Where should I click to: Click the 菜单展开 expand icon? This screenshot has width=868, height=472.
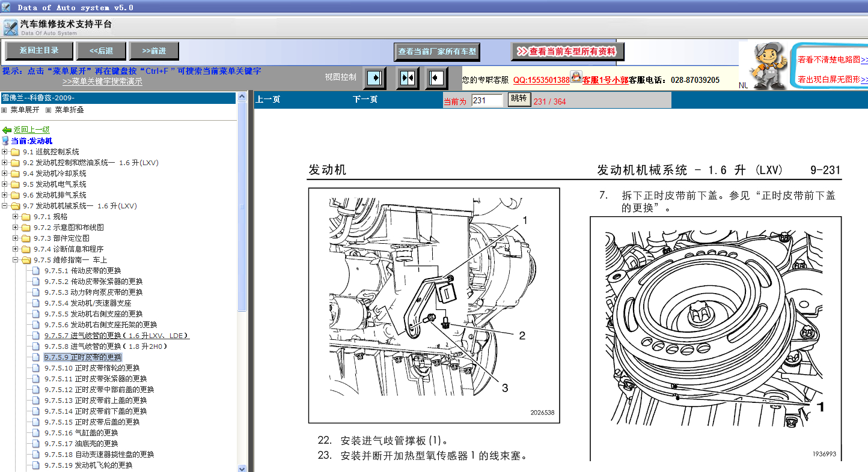coord(4,110)
